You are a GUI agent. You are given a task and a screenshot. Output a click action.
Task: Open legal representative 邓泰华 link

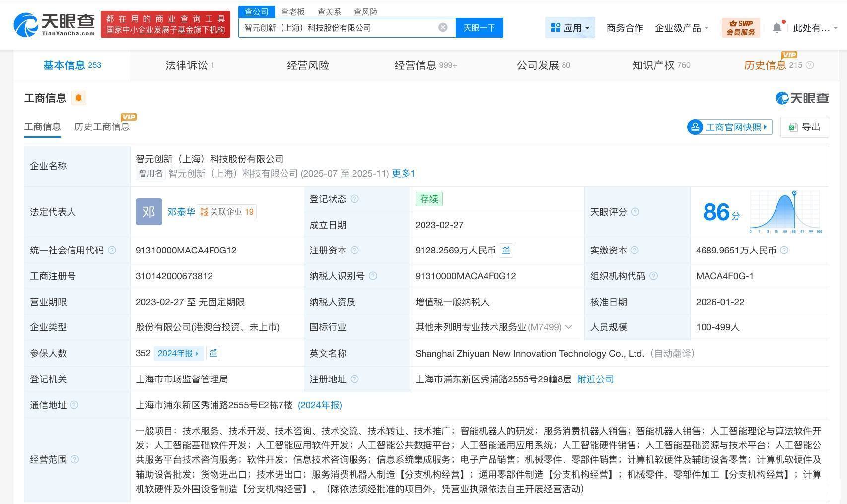(181, 212)
